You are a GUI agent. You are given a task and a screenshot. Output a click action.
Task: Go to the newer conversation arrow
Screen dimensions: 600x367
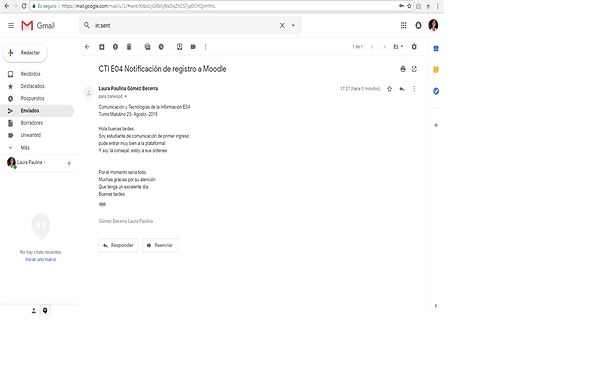pyautogui.click(x=372, y=47)
